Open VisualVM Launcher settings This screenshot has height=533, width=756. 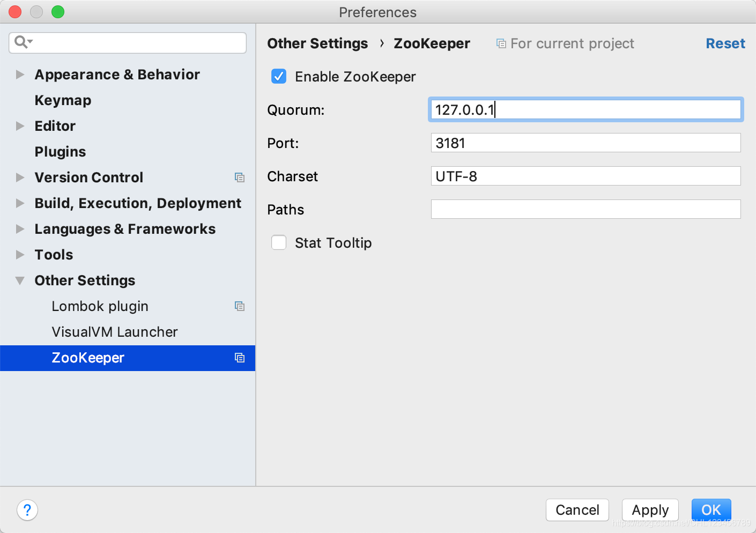115,332
